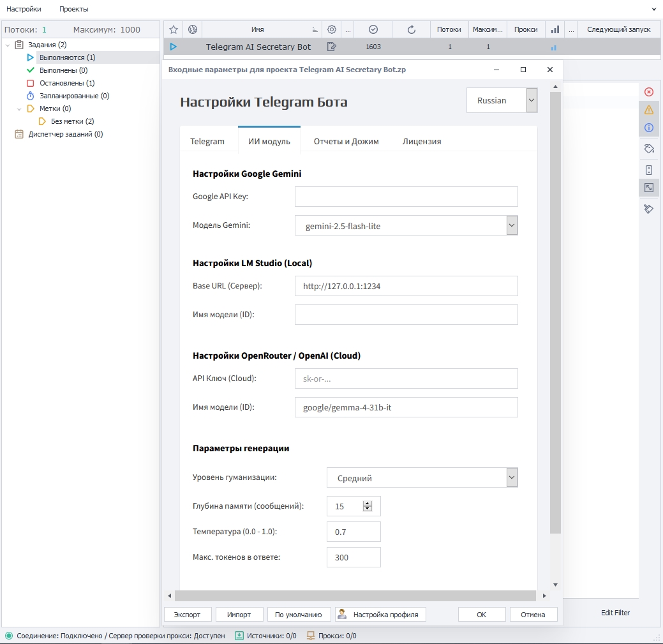The image size is (663, 644).
Task: Click the green connection status icon
Action: click(x=9, y=636)
